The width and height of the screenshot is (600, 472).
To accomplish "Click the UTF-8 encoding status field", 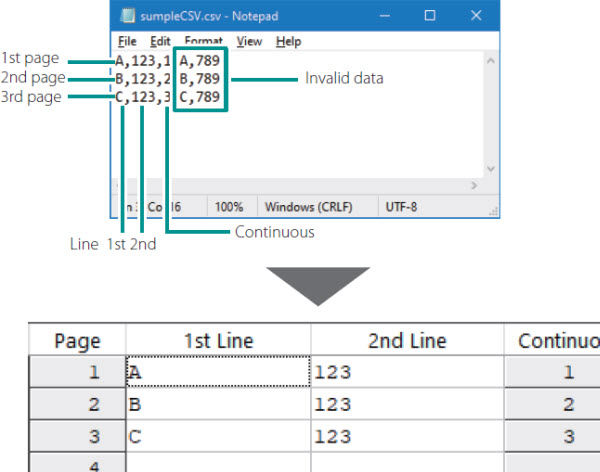I will [402, 207].
